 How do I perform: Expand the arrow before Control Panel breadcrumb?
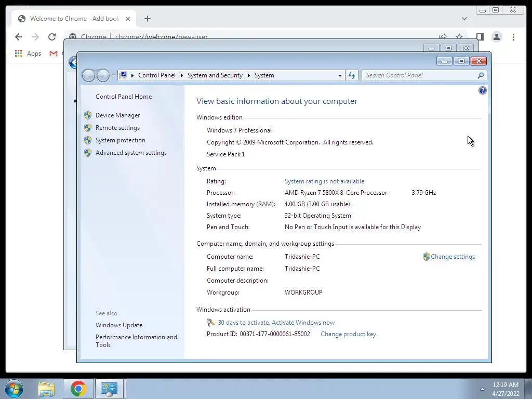pos(132,75)
